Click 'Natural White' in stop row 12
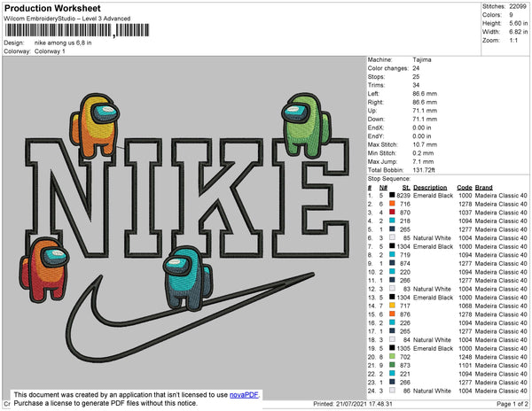This screenshot has width=532, height=411. pyautogui.click(x=432, y=289)
